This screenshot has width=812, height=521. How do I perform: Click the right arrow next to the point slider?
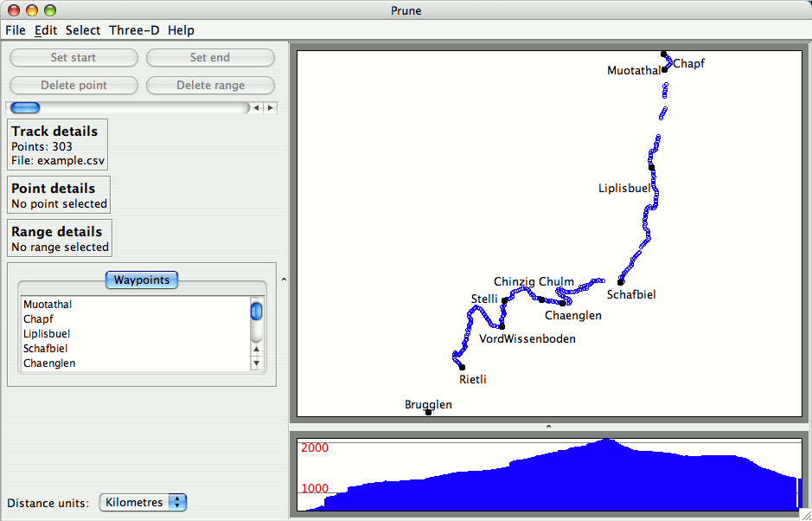point(271,108)
